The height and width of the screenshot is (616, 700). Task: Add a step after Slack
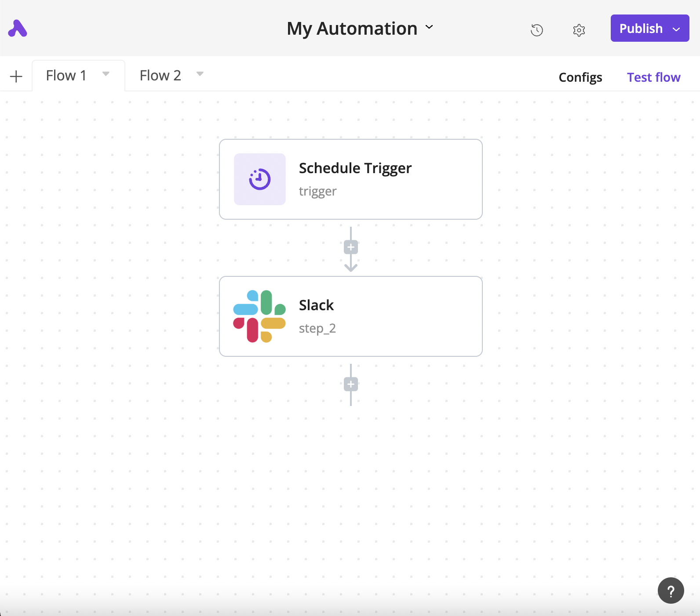[350, 384]
